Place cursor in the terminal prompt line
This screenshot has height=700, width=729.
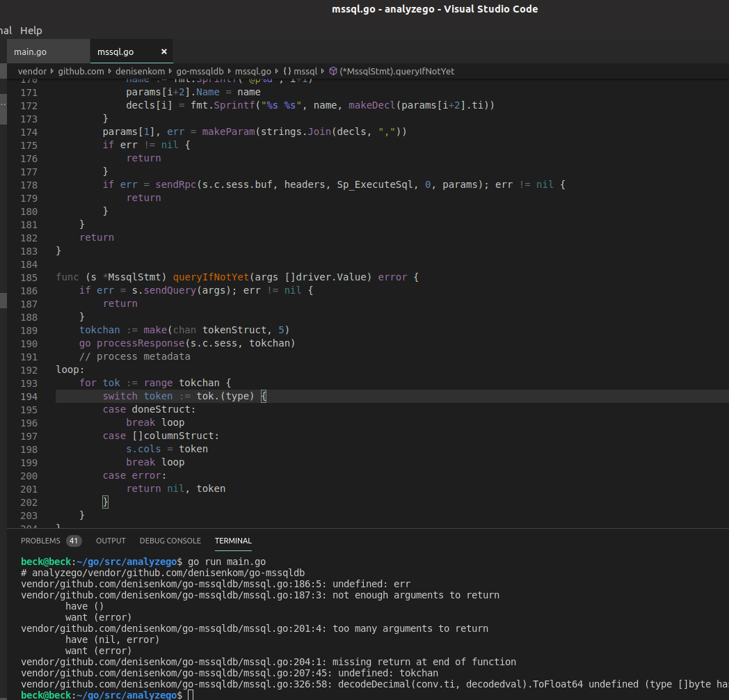pos(188,694)
